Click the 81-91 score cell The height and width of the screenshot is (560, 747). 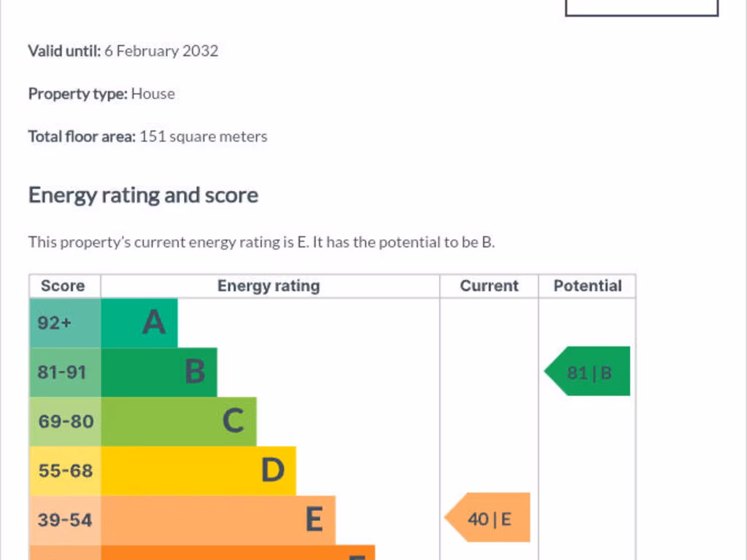point(65,373)
